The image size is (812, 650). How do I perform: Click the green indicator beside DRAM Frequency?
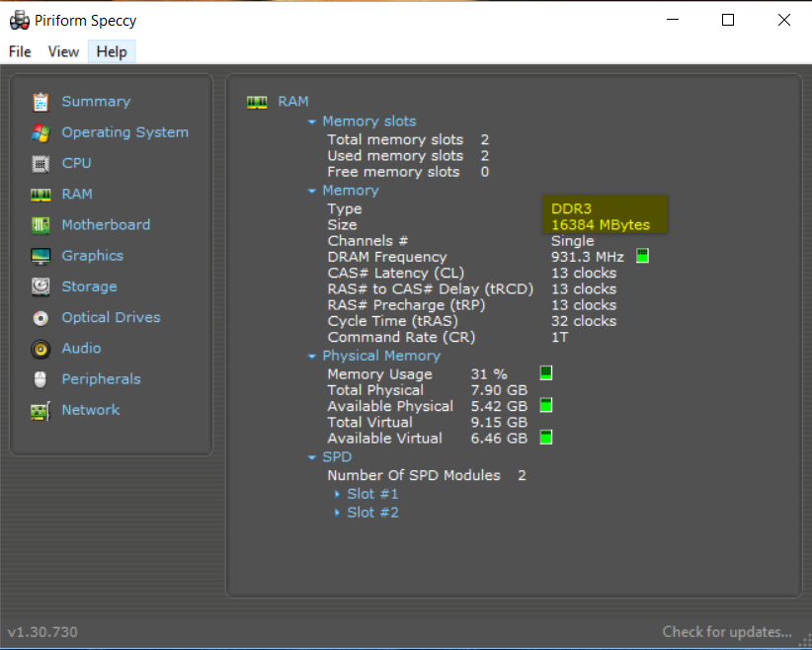643,257
